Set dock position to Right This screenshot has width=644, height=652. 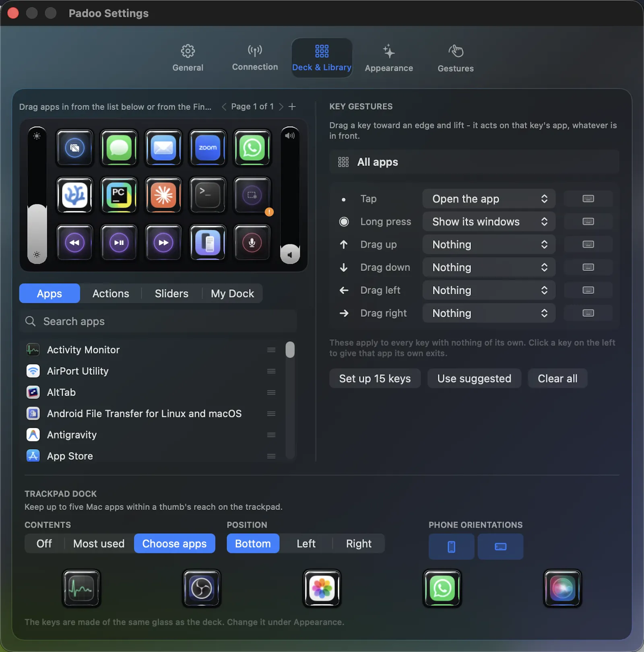(x=359, y=544)
